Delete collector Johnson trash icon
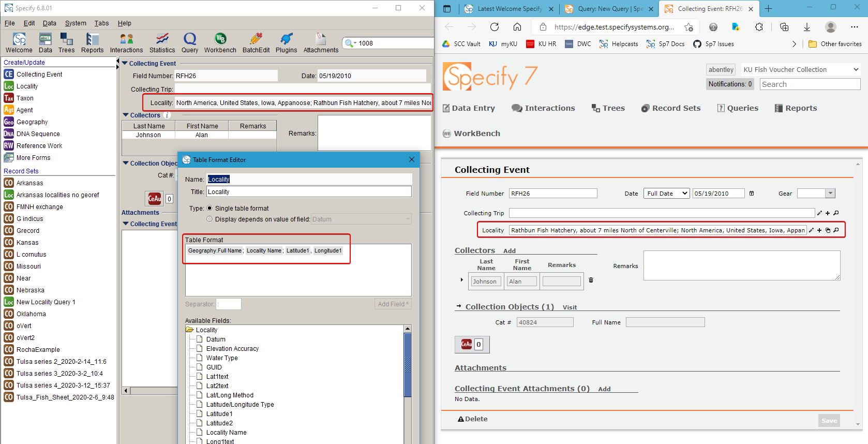 click(x=591, y=280)
